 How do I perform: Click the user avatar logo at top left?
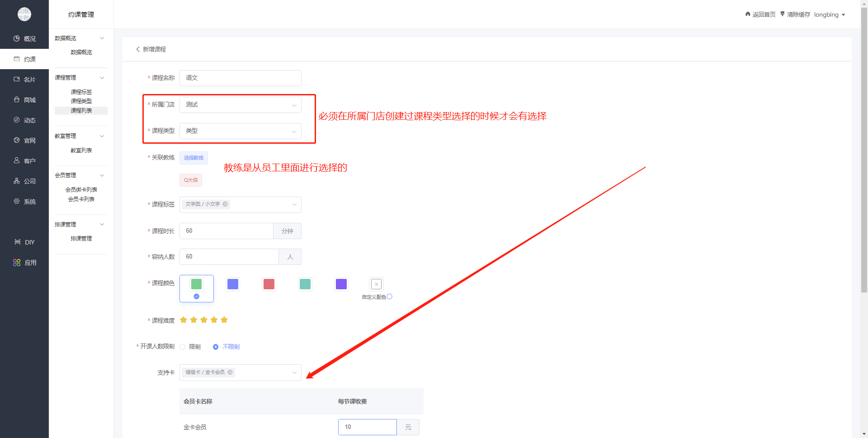pyautogui.click(x=24, y=14)
